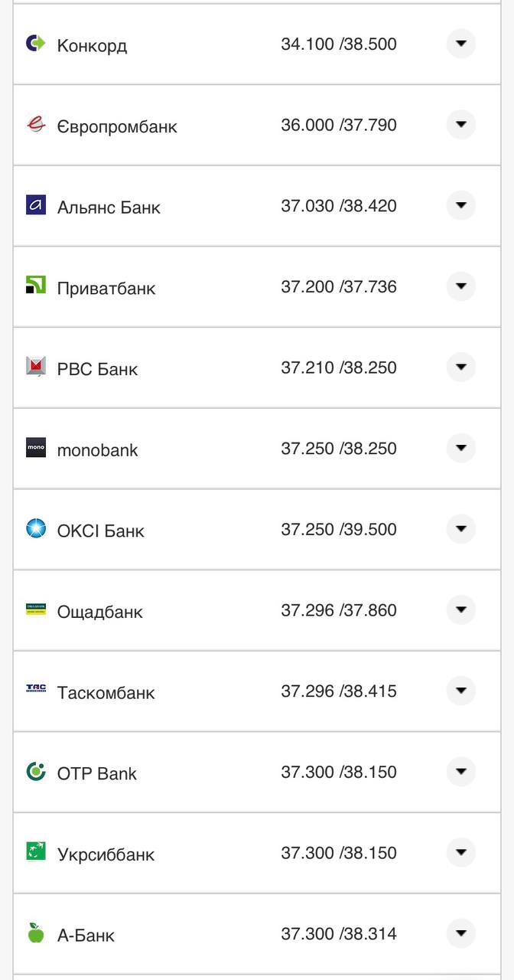The height and width of the screenshot is (980, 514).
Task: Expand details for Ощадбанк row
Action: [460, 610]
